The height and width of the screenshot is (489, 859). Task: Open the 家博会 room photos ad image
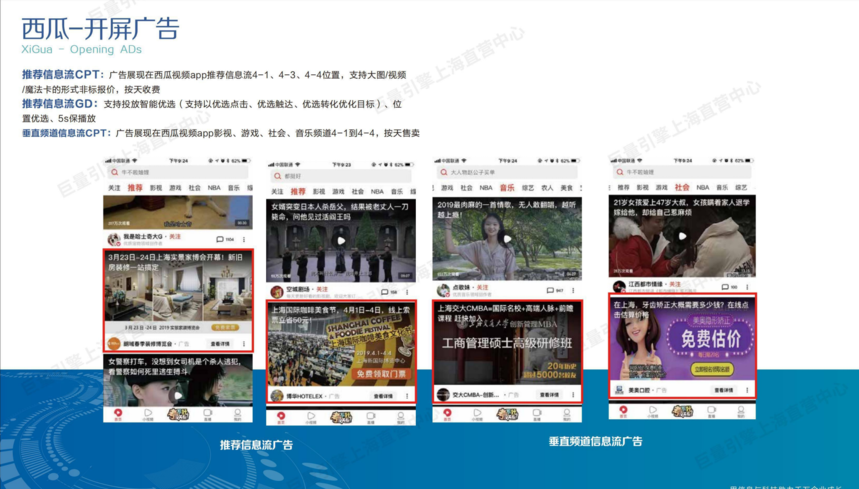178,292
